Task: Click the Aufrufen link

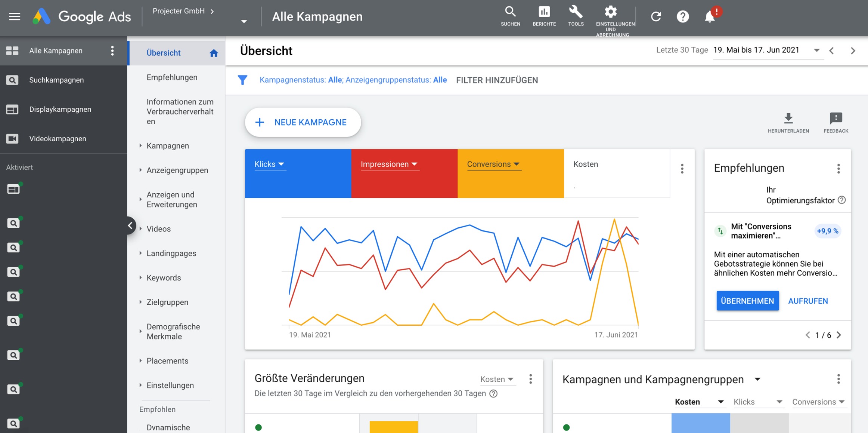Action: [808, 301]
